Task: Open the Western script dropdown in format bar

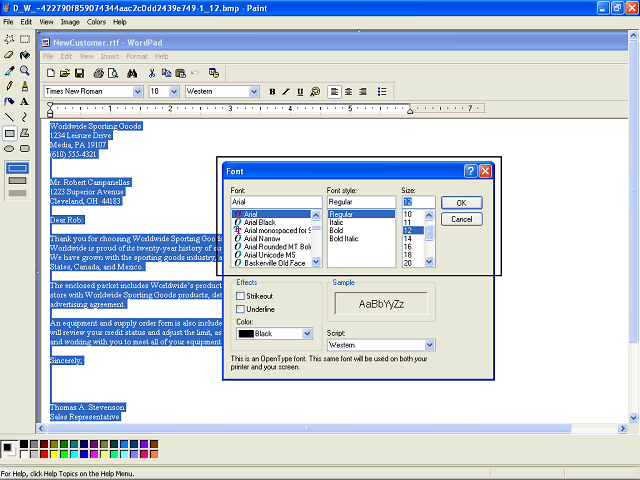Action: tap(254, 91)
